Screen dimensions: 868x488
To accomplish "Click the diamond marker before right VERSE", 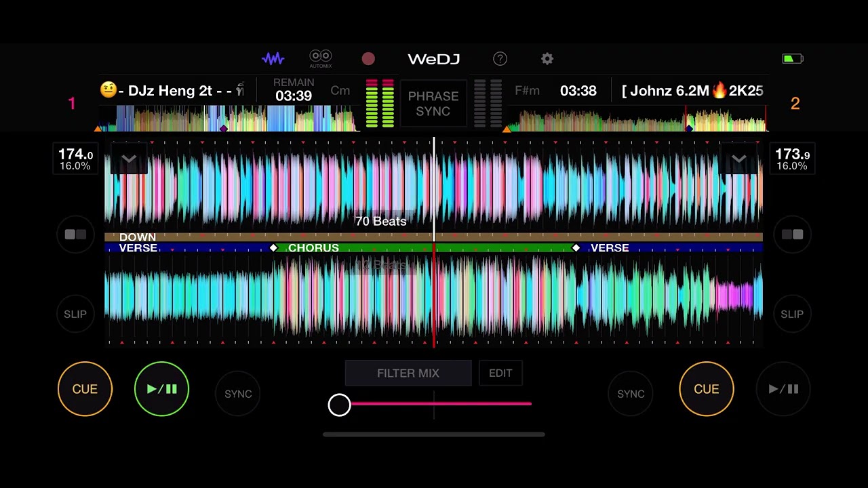I will [x=576, y=248].
